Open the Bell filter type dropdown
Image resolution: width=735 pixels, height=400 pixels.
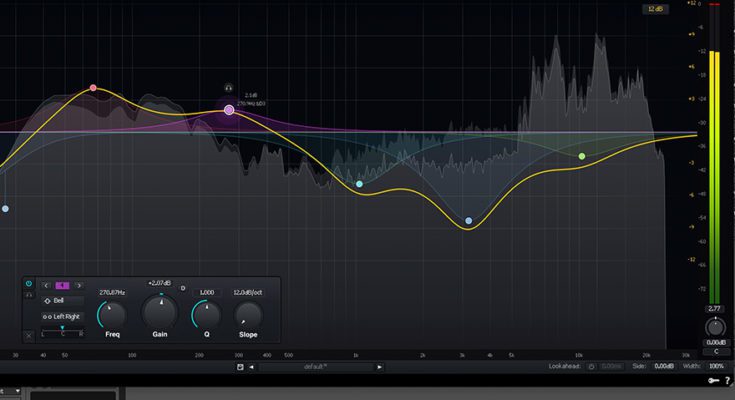tap(62, 300)
